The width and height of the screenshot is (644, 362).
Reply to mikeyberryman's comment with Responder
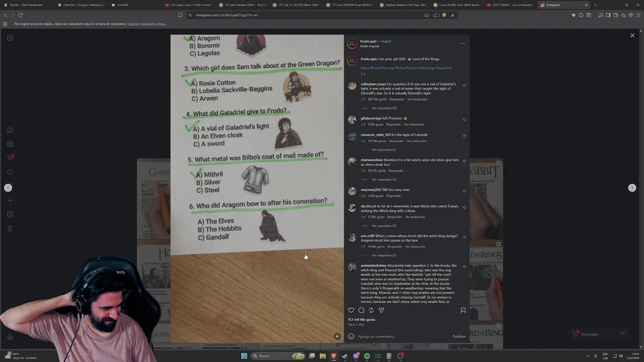click(x=396, y=99)
